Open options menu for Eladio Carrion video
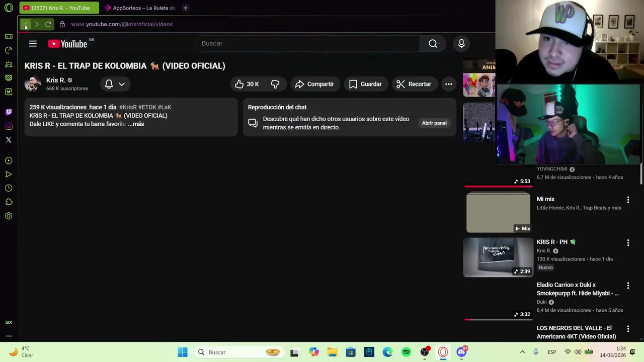The width and height of the screenshot is (644, 362). click(628, 286)
